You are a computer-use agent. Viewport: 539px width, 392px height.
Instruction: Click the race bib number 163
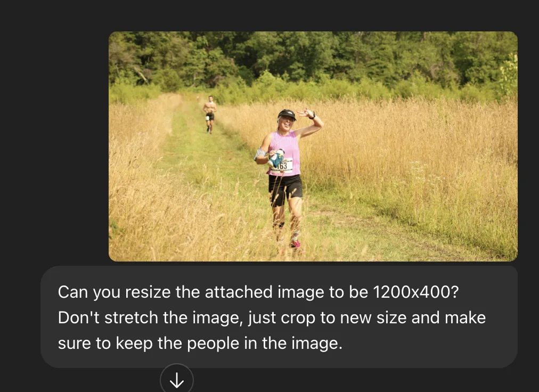coord(283,166)
